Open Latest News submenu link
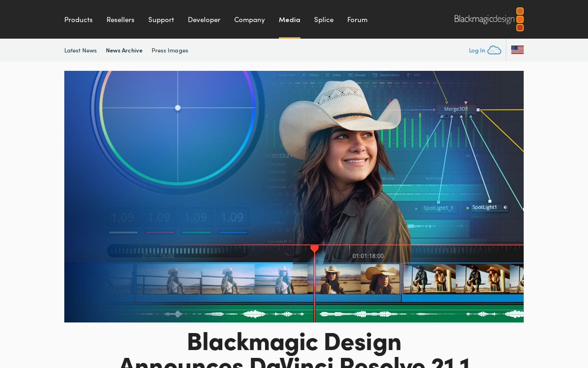The image size is (588, 368). (x=80, y=50)
